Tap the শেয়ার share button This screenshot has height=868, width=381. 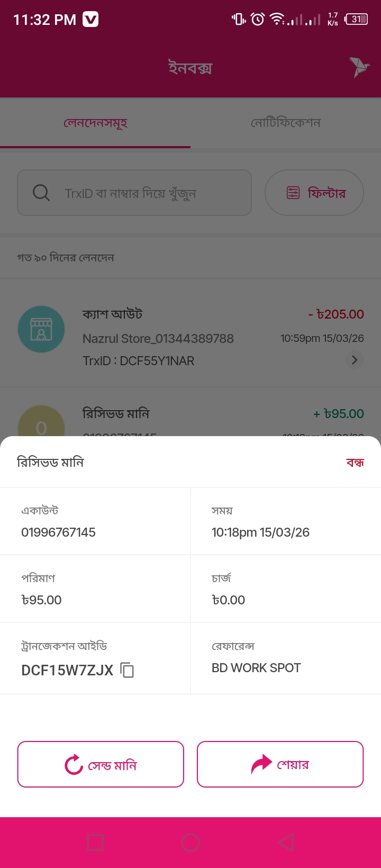[280, 764]
